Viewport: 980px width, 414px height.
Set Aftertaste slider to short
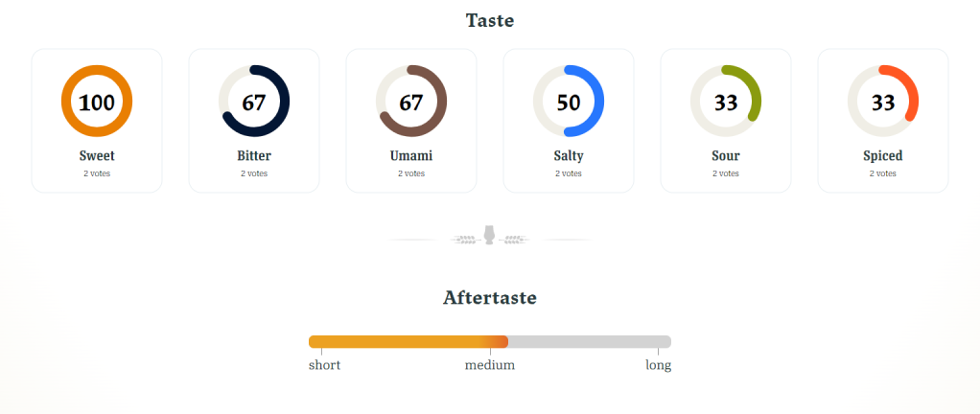click(x=324, y=365)
